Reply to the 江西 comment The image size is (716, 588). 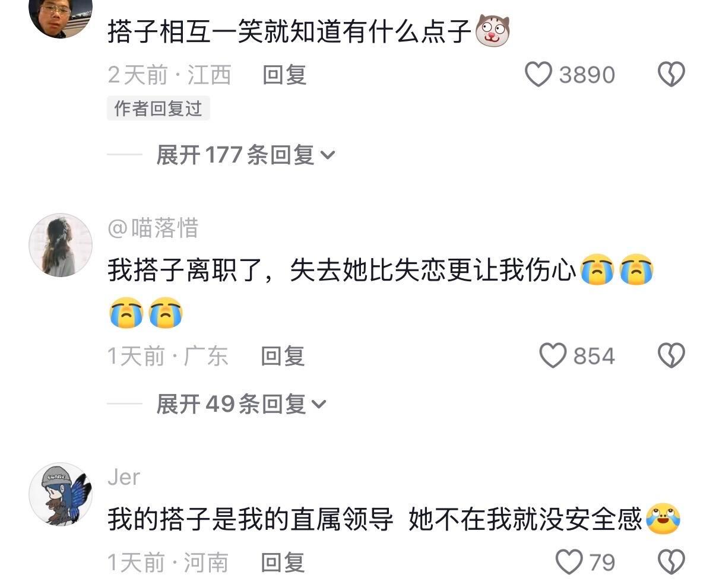(284, 75)
